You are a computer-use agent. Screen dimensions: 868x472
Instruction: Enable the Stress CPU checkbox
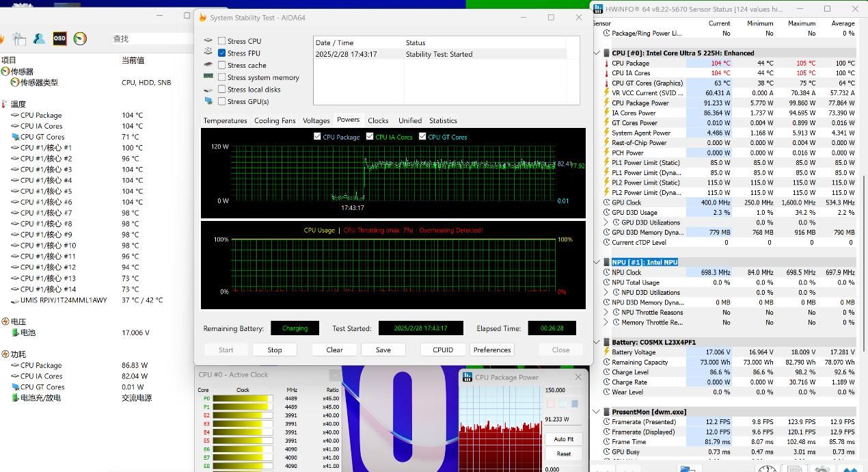[x=221, y=41]
